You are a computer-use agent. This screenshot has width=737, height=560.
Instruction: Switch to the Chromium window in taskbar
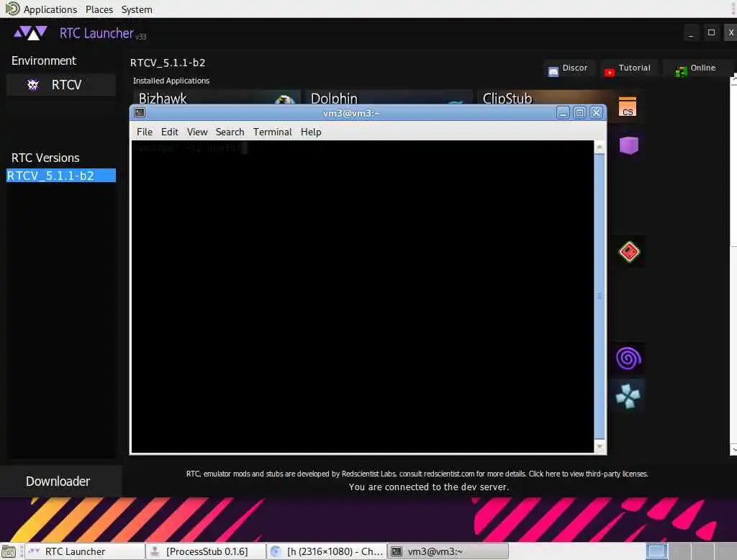327,551
